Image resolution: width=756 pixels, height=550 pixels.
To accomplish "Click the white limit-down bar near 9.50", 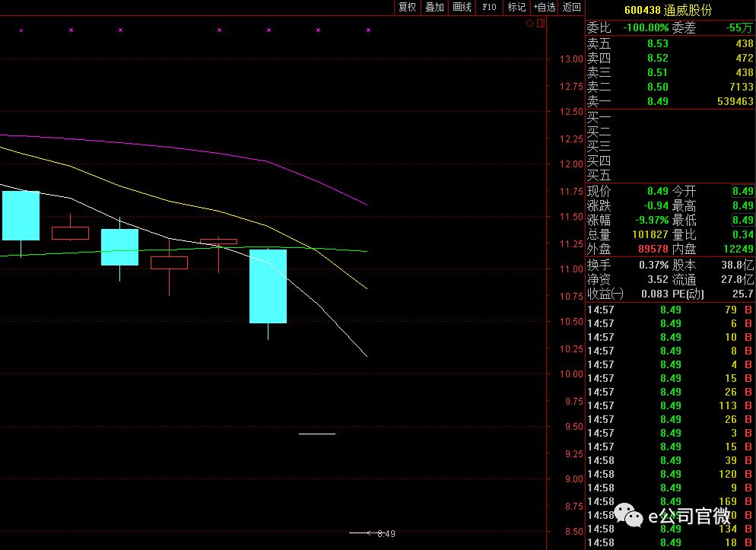I will [x=317, y=434].
